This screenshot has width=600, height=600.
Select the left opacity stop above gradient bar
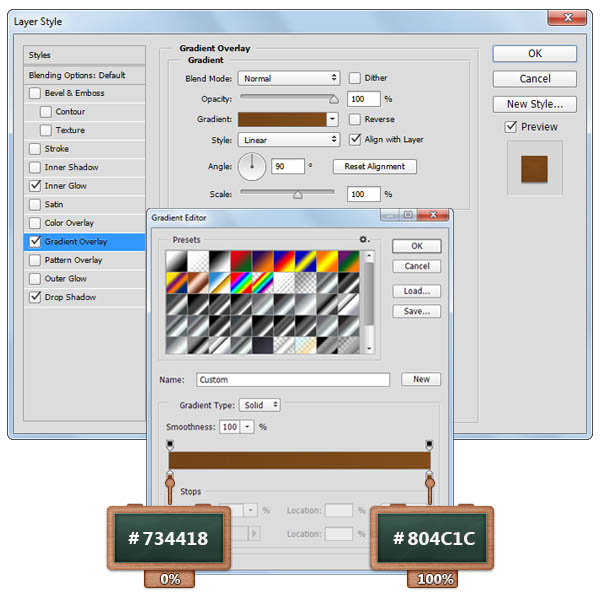[169, 444]
